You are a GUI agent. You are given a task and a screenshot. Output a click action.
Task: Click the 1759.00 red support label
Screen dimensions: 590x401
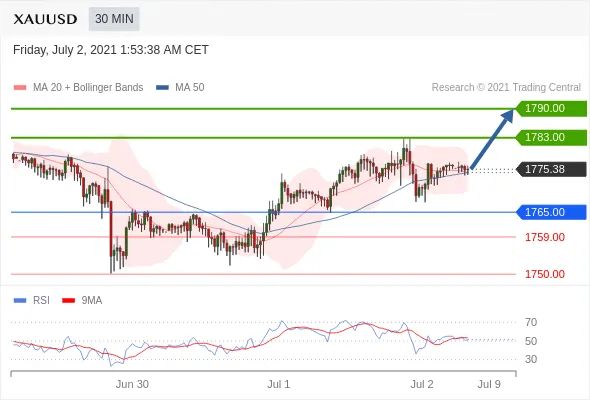(545, 237)
